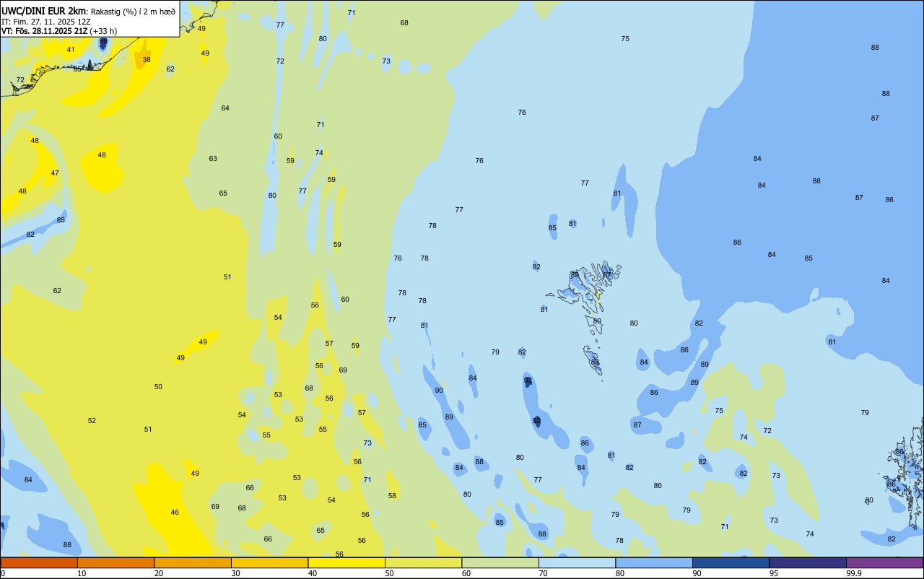The width and height of the screenshot is (924, 579).
Task: Pick the pale green 60–70 legend swatch
Action: [x=500, y=562]
